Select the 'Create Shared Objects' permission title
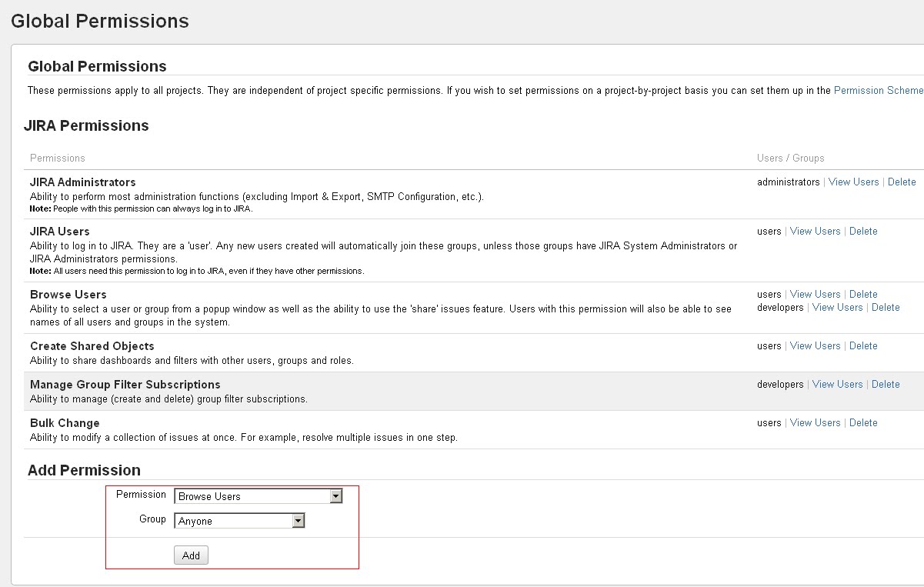 coord(92,346)
